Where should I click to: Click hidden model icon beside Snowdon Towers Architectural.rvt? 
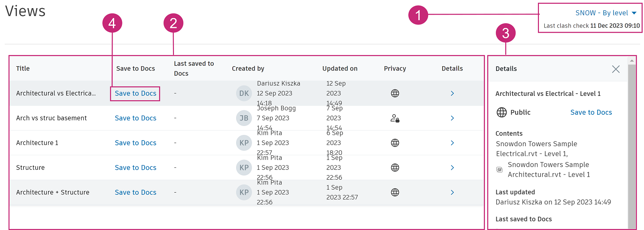(x=499, y=170)
